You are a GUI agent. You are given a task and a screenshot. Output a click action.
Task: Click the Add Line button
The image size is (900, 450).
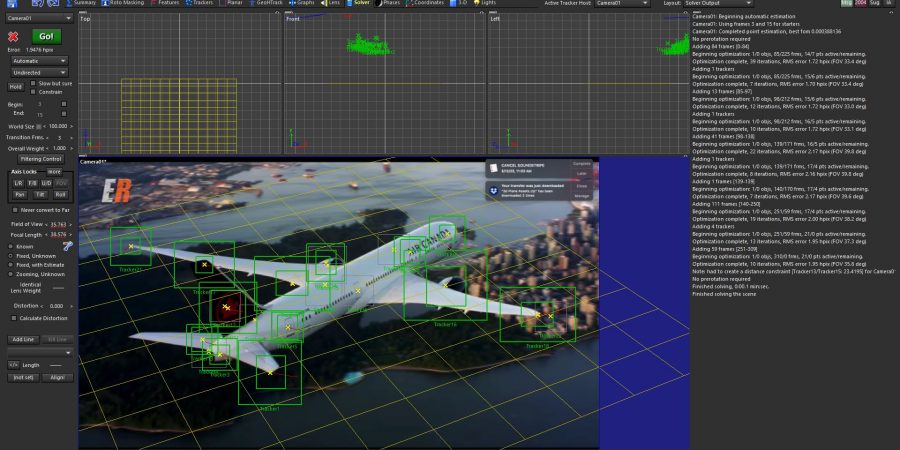tap(22, 339)
